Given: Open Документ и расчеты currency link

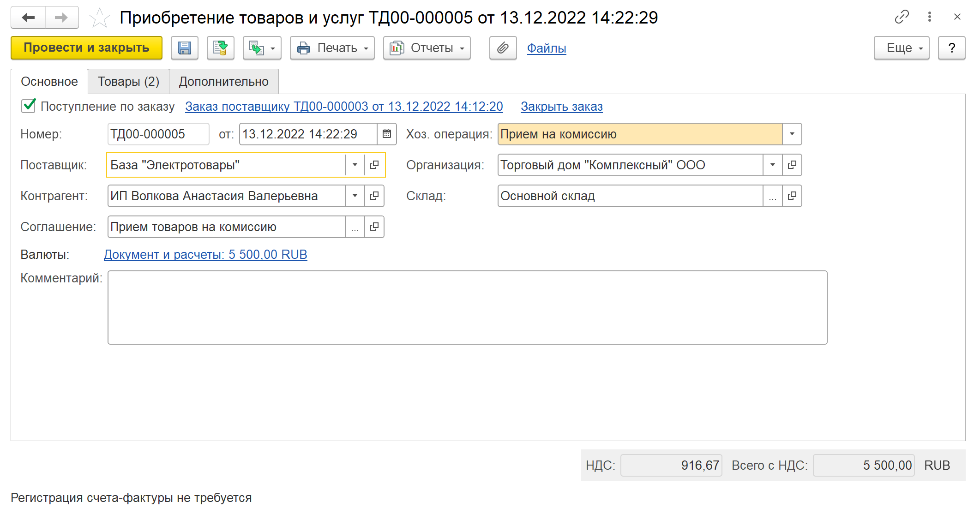Looking at the screenshot, I should [x=205, y=254].
